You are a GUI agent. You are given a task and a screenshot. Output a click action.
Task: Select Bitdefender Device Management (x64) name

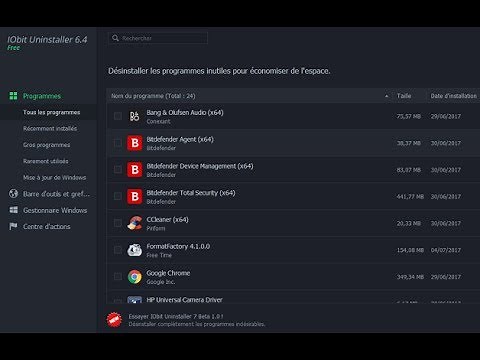[200, 166]
